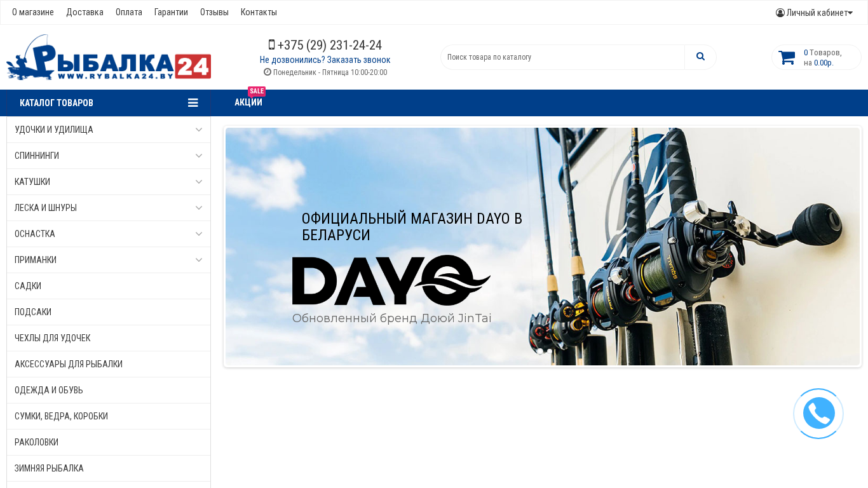The image size is (868, 488).
Task: Click the mobile phone icon beside number
Action: (271, 45)
